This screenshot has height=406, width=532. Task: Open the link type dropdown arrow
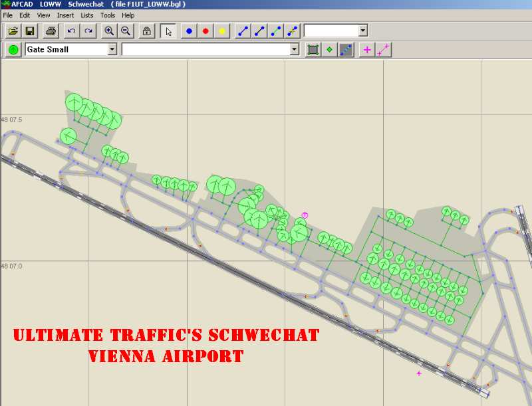[363, 31]
